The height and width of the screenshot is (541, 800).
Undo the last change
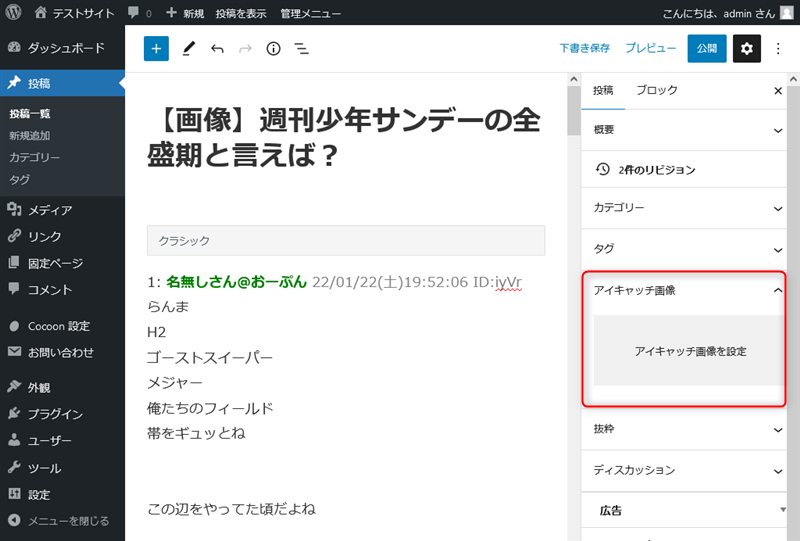217,48
